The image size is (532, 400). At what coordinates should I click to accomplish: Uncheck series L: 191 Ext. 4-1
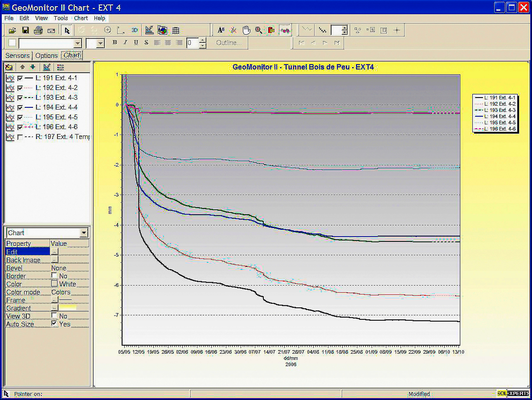(x=20, y=78)
